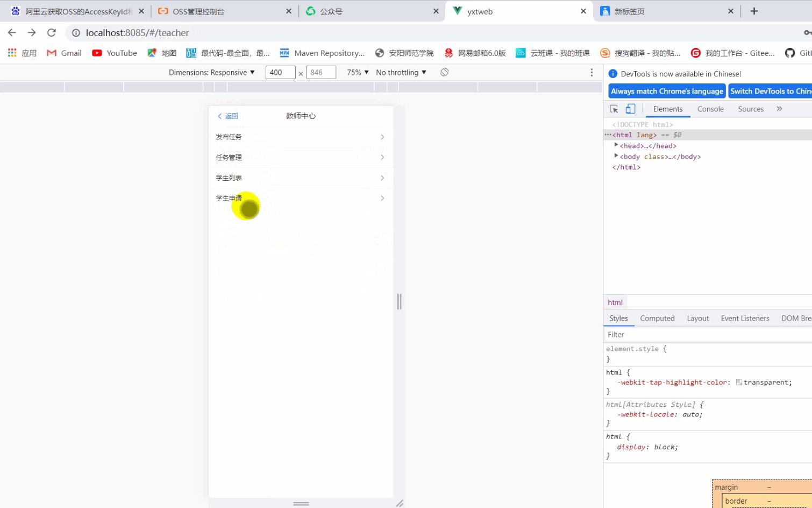This screenshot has width=812, height=508.
Task: Switch to the Layout pane tab
Action: point(698,318)
